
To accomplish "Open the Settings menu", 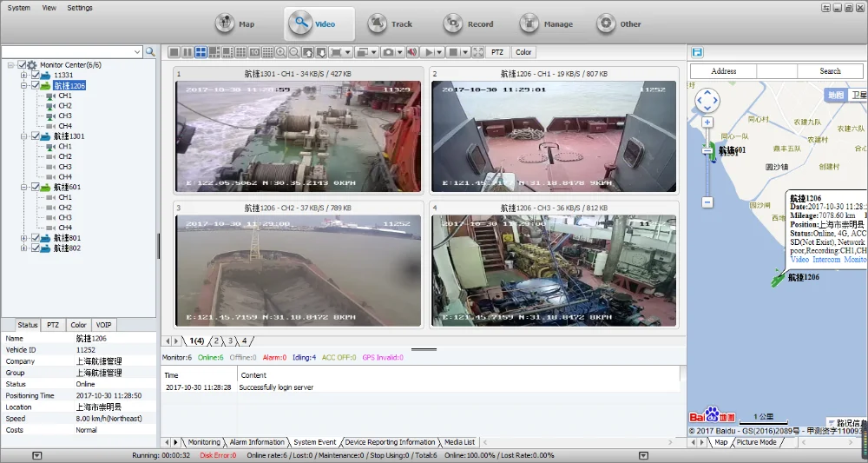I will point(79,8).
